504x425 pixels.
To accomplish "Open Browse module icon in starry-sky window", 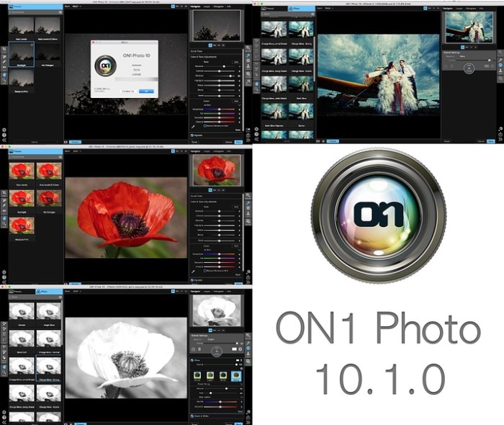I will [248, 48].
